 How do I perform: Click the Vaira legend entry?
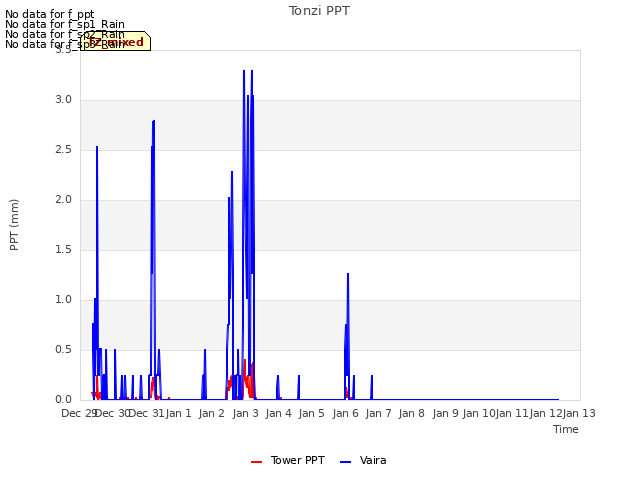363,460
